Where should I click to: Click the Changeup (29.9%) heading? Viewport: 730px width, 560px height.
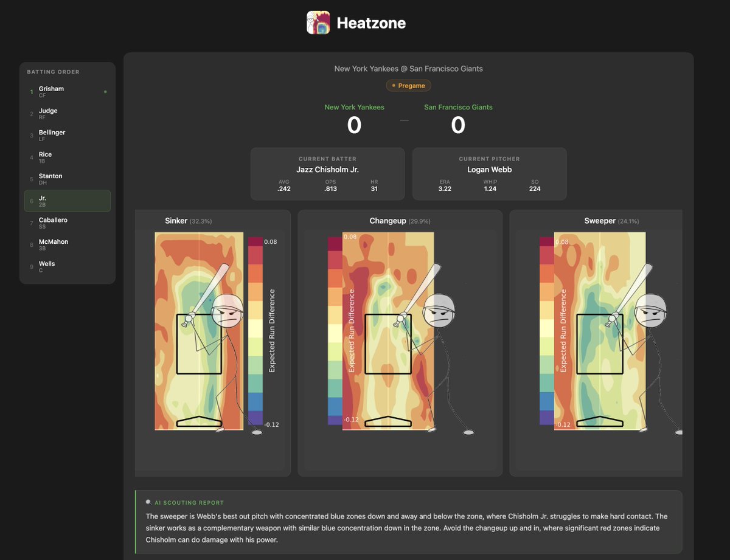click(400, 221)
